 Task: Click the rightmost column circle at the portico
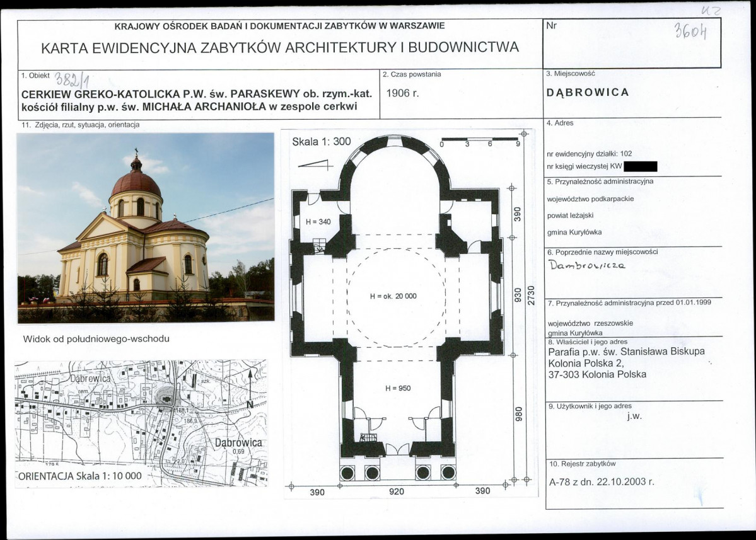coord(448,473)
